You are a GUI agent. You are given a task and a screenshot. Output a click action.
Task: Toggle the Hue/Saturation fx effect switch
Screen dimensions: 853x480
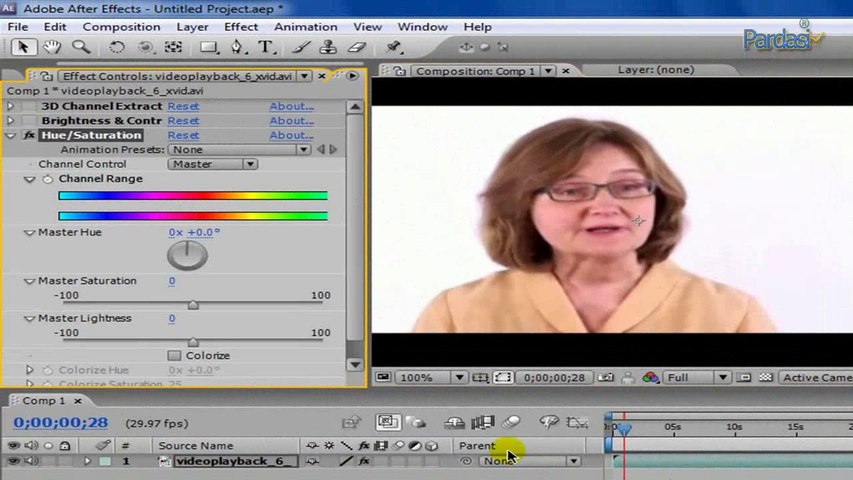pos(29,135)
